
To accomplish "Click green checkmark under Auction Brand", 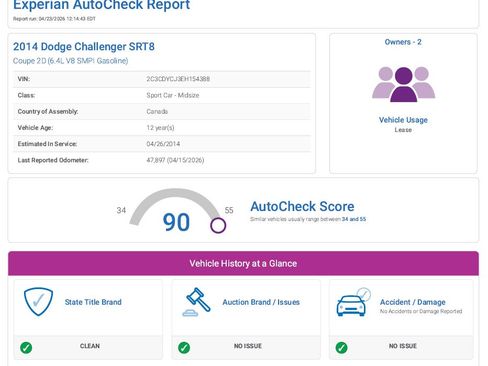I will 184,347.
